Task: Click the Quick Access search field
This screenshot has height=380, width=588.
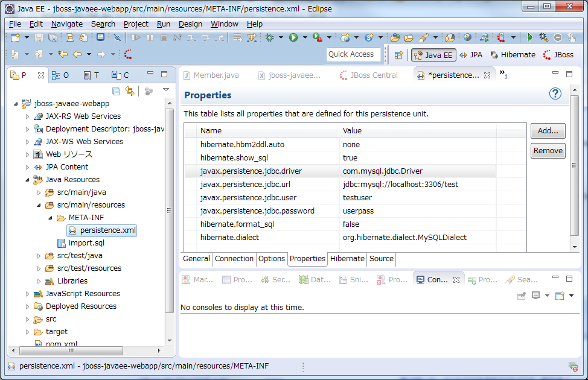Action: (354, 54)
